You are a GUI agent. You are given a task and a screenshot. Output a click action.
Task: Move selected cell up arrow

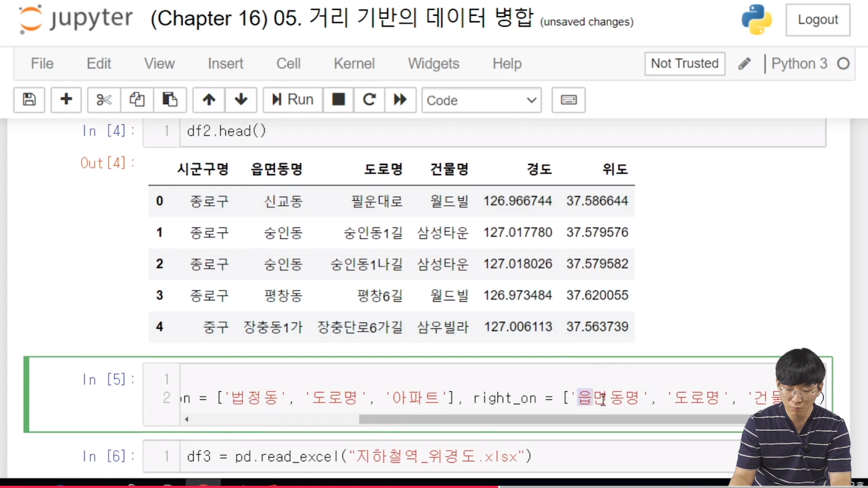point(209,99)
